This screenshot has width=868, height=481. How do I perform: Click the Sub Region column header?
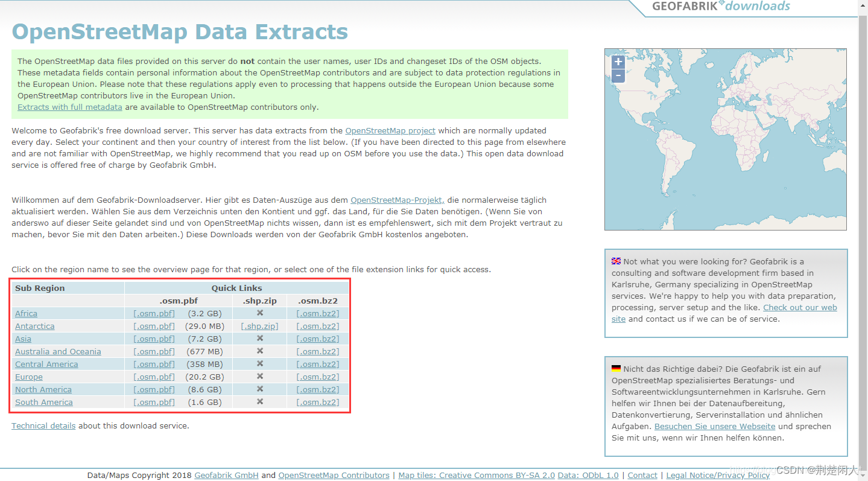[x=40, y=288]
